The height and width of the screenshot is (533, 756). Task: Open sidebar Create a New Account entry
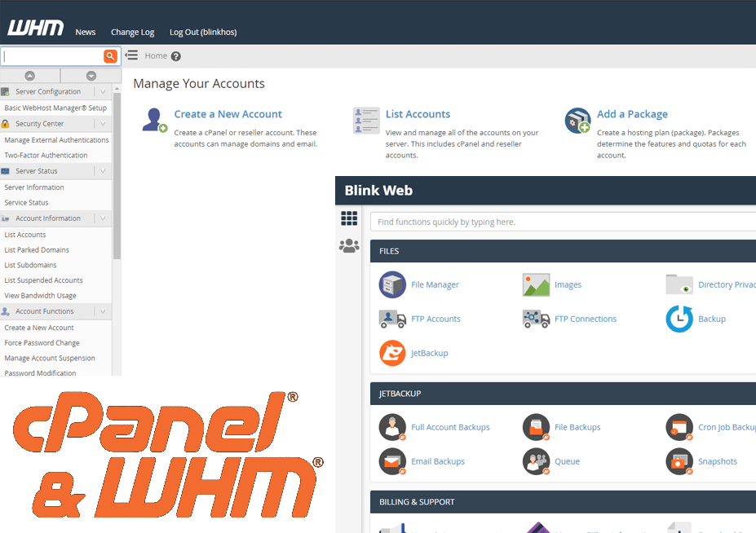tap(39, 328)
